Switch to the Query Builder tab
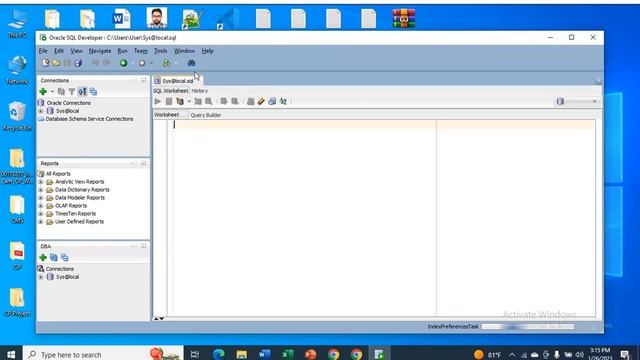This screenshot has width=640, height=360. [x=206, y=115]
